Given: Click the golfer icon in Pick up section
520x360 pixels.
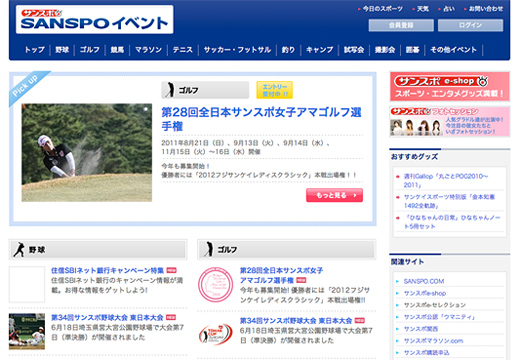Looking at the screenshot, I should click(170, 90).
